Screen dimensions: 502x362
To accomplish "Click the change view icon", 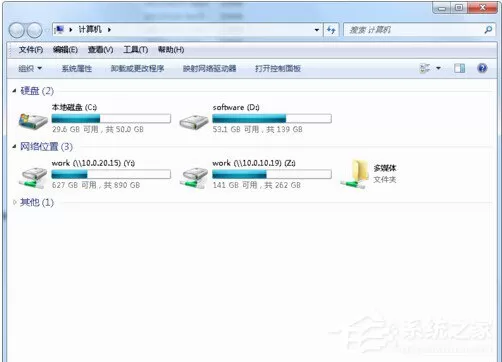I will (425, 68).
